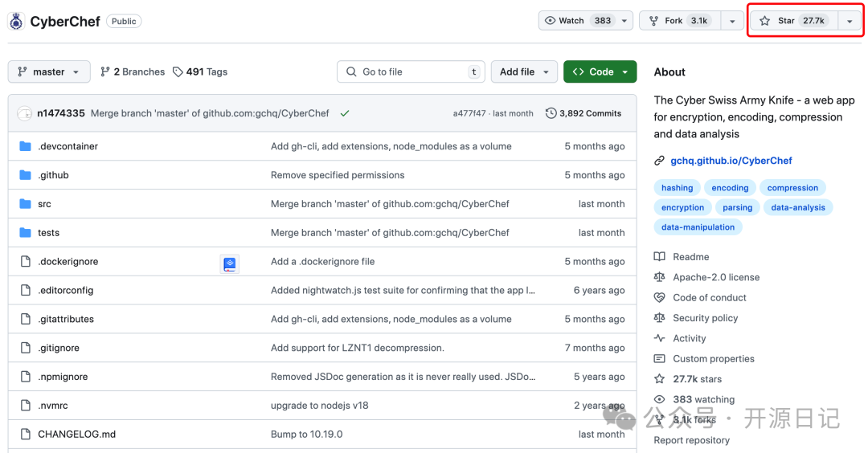Open the Custom properties link

[x=714, y=358]
